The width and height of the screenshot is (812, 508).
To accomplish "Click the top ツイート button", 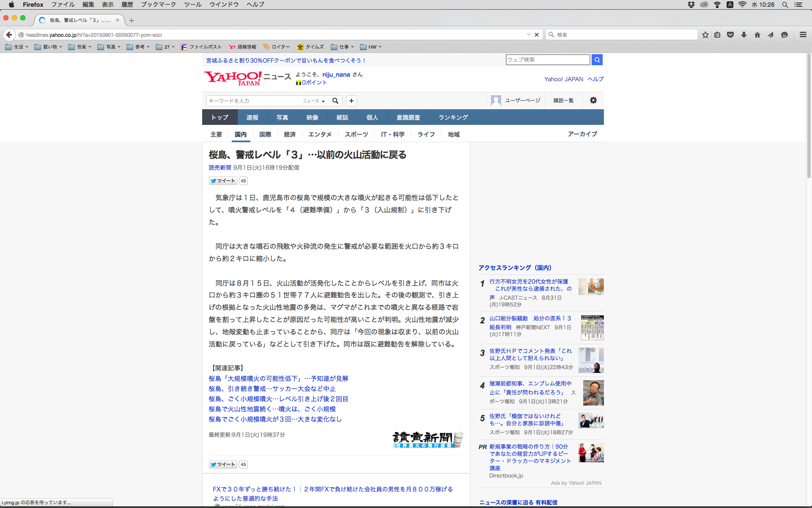I will pyautogui.click(x=223, y=181).
